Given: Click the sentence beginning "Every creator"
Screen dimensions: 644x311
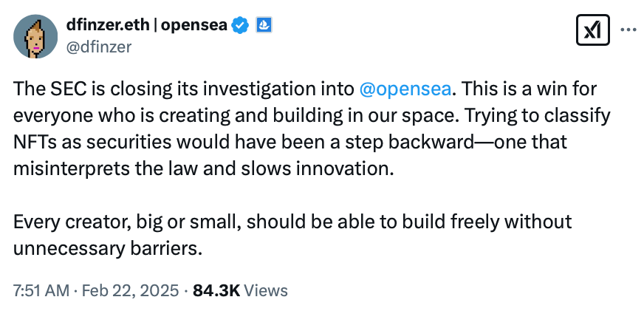Looking at the screenshot, I should pos(292,222).
